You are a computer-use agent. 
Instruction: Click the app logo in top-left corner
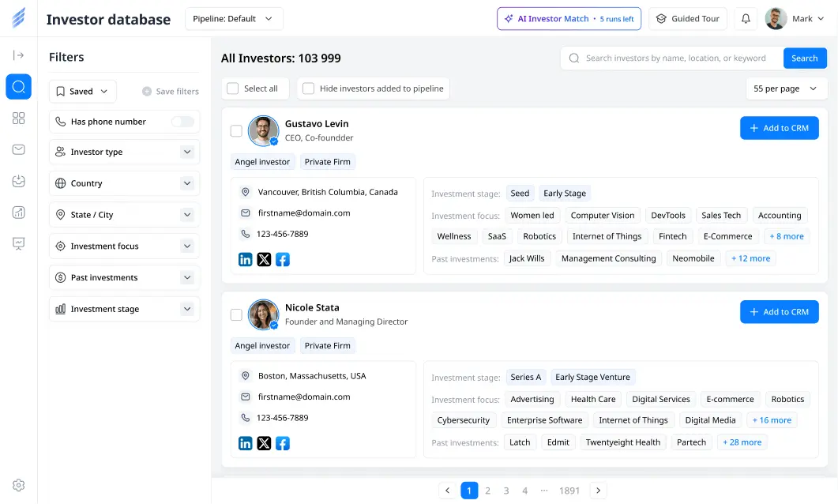[x=18, y=18]
